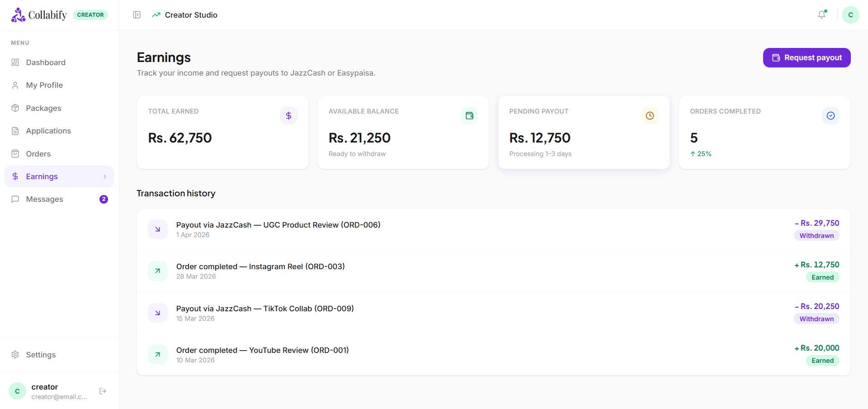
Task: Open the Packages section
Action: 59,108
